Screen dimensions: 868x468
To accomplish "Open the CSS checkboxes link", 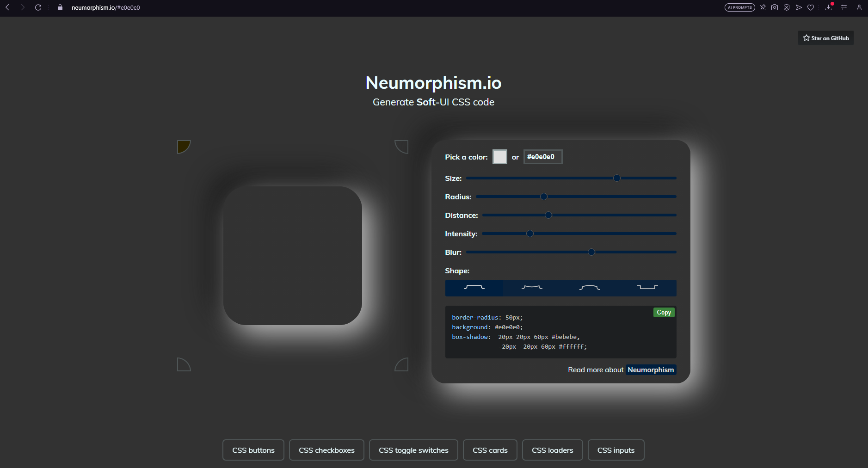I will point(326,450).
